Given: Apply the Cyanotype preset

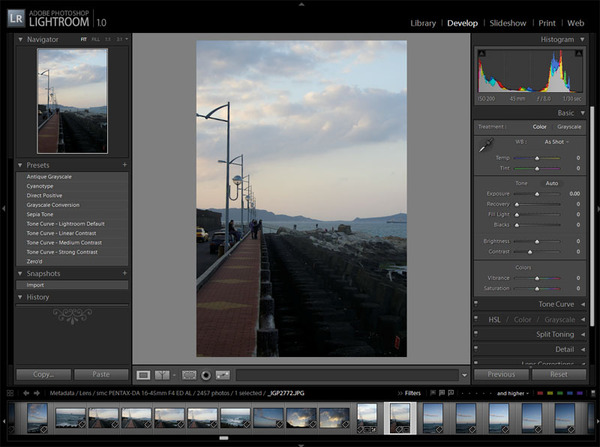Looking at the screenshot, I should click(72, 186).
